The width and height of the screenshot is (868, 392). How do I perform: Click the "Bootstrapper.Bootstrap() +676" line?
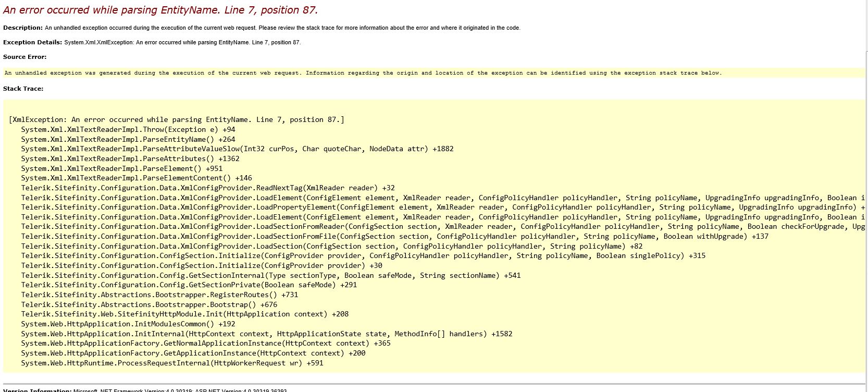[150, 305]
